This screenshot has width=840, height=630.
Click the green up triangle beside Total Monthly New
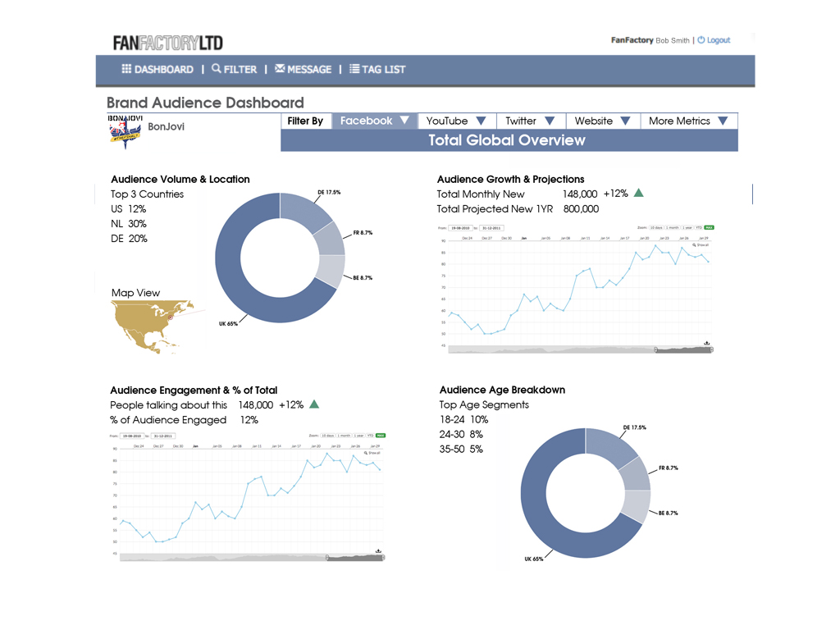(638, 193)
